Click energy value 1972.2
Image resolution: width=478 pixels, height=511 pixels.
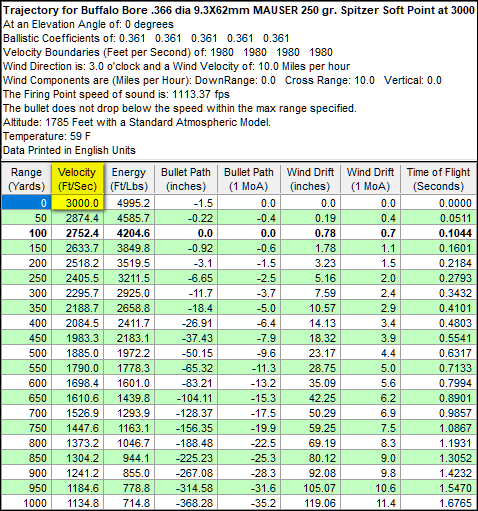129,353
